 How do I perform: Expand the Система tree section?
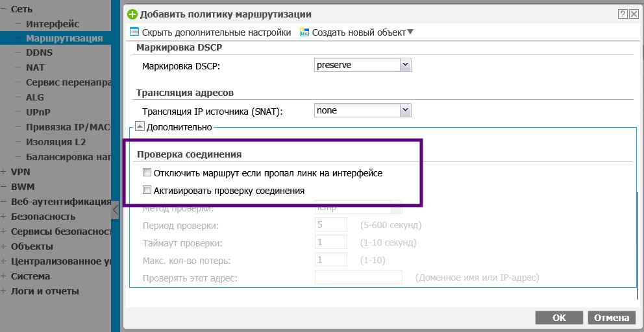coord(3,276)
